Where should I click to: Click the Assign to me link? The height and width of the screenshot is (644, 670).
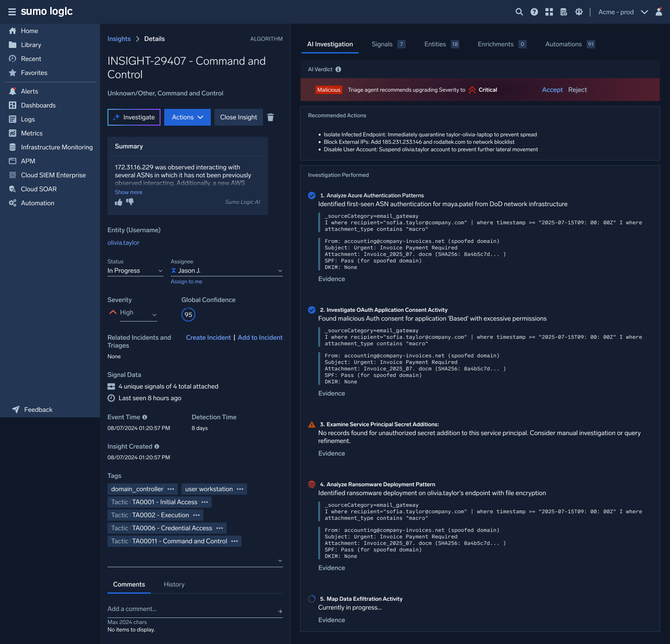tap(187, 282)
